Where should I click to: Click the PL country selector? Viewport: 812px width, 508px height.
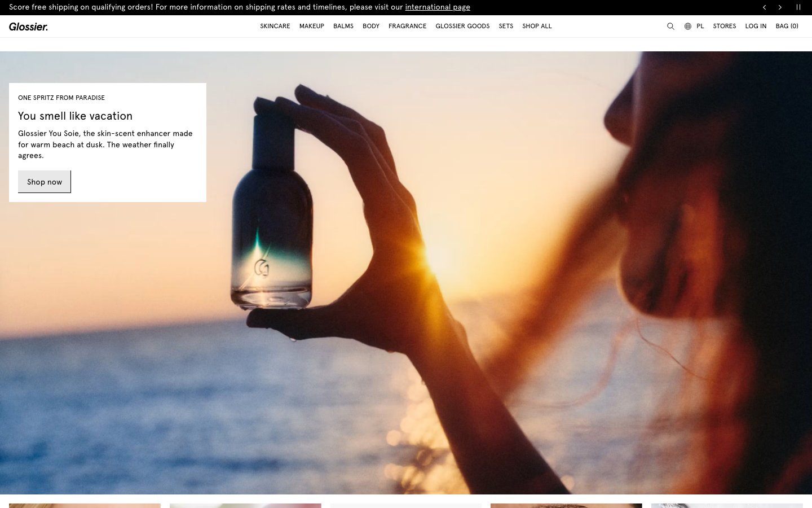pyautogui.click(x=700, y=26)
